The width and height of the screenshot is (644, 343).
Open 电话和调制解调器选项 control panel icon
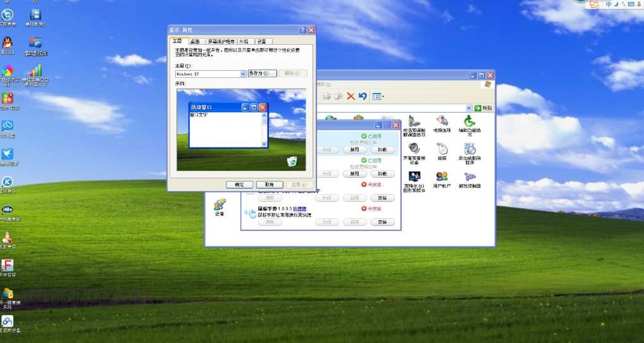(x=414, y=125)
